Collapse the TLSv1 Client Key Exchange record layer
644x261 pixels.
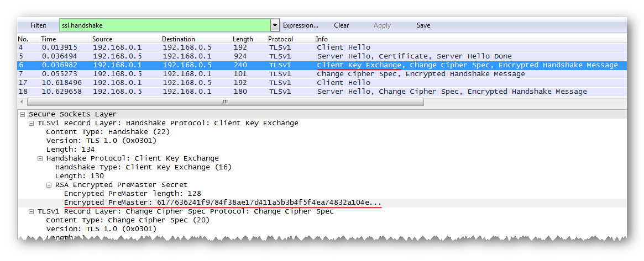(x=31, y=123)
